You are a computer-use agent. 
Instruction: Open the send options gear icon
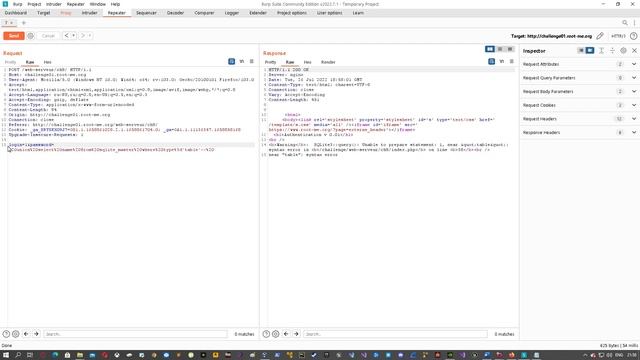(x=31, y=36)
